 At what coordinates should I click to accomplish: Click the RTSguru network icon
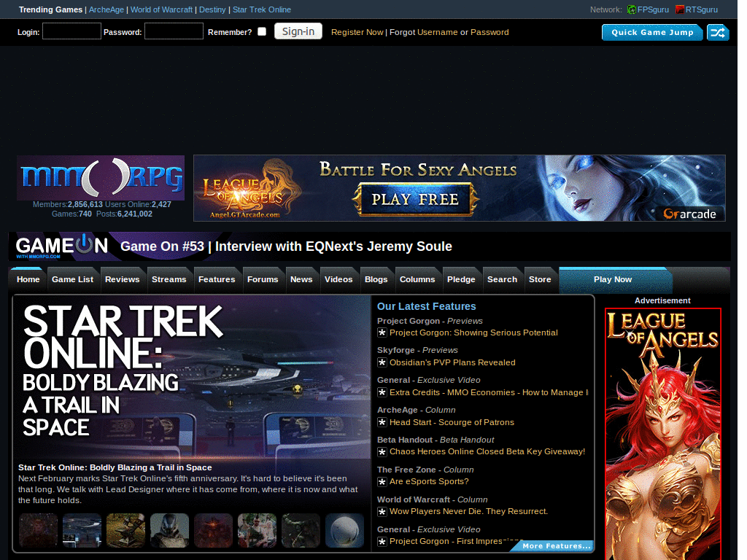point(680,9)
